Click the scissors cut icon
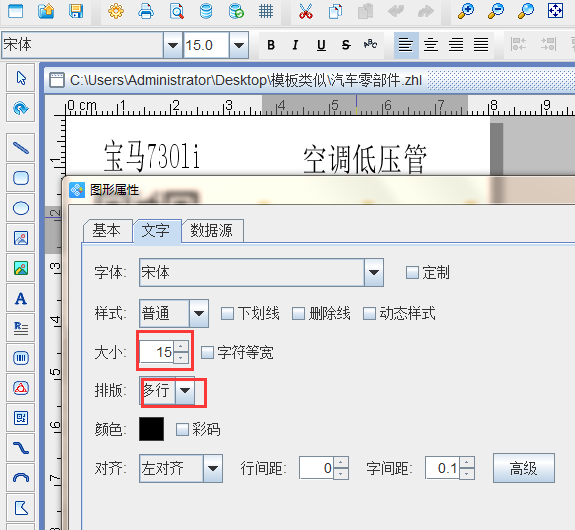The height and width of the screenshot is (530, 575). (305, 11)
